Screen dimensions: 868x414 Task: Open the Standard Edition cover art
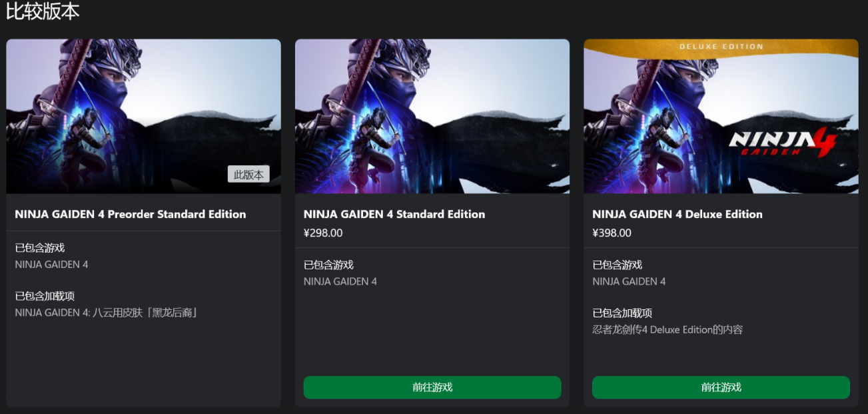click(x=432, y=116)
